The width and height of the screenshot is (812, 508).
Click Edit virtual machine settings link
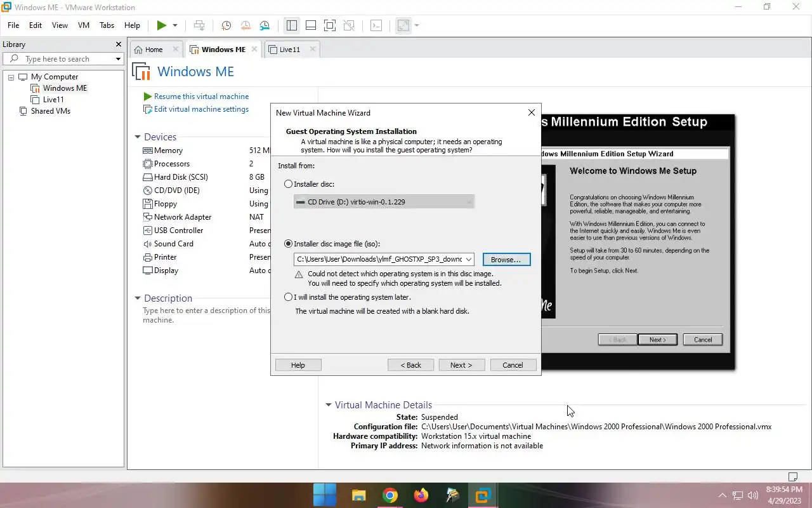(x=201, y=109)
